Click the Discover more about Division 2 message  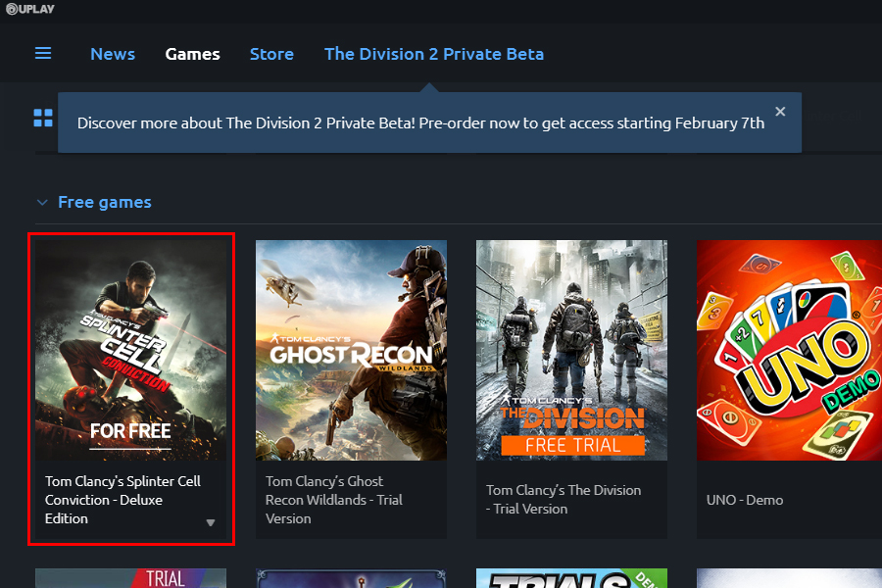click(420, 122)
